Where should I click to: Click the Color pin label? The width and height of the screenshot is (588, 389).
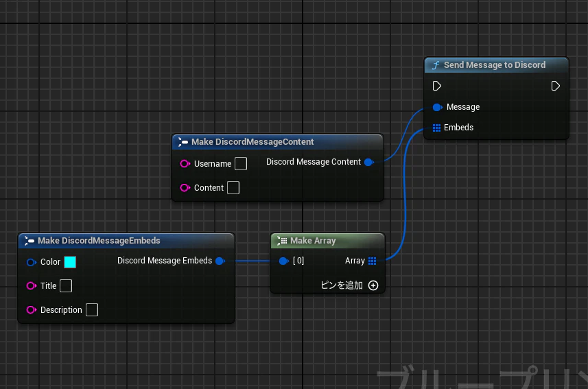50,262
